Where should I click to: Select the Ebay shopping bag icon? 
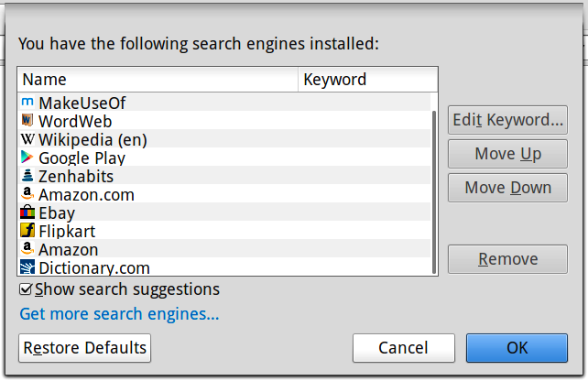click(27, 212)
